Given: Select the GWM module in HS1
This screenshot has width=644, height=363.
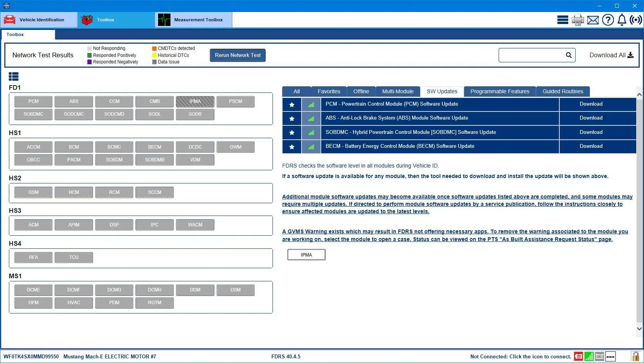Looking at the screenshot, I should click(235, 147).
